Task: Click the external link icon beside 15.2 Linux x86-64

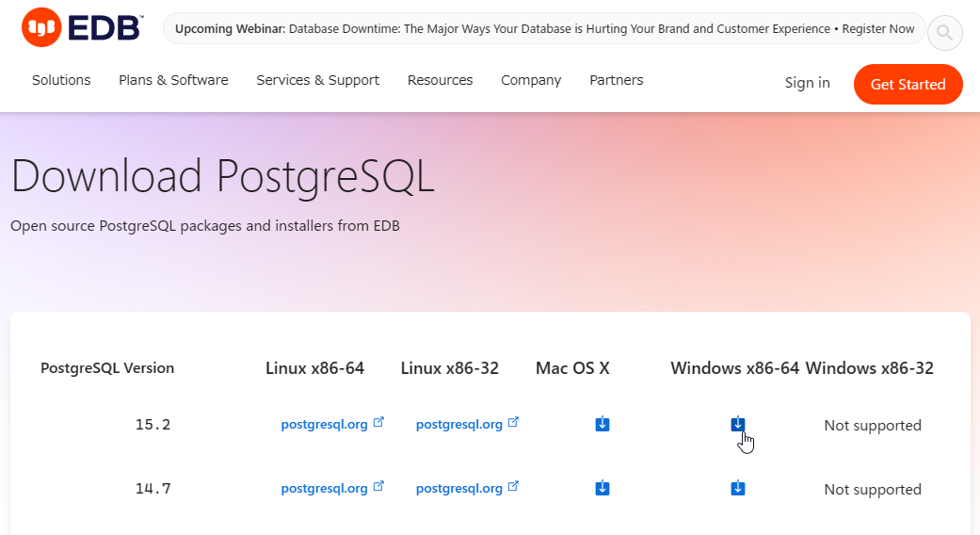Action: tap(378, 422)
